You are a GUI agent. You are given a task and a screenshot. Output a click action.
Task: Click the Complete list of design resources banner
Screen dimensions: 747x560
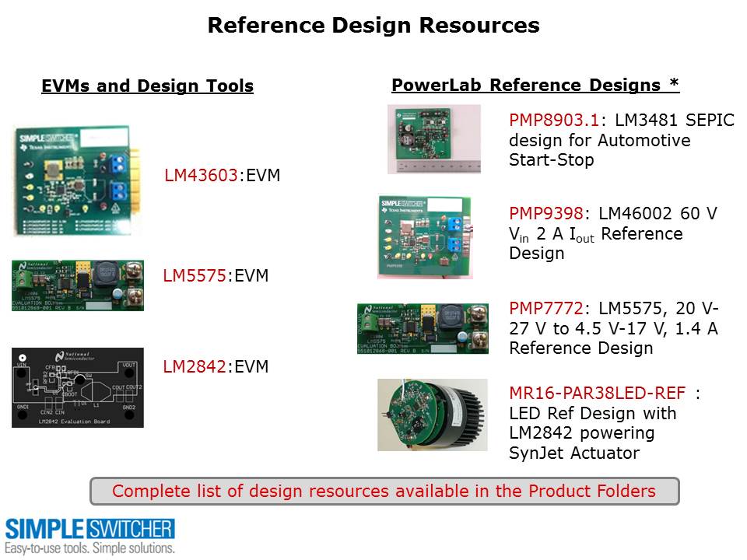tap(384, 492)
